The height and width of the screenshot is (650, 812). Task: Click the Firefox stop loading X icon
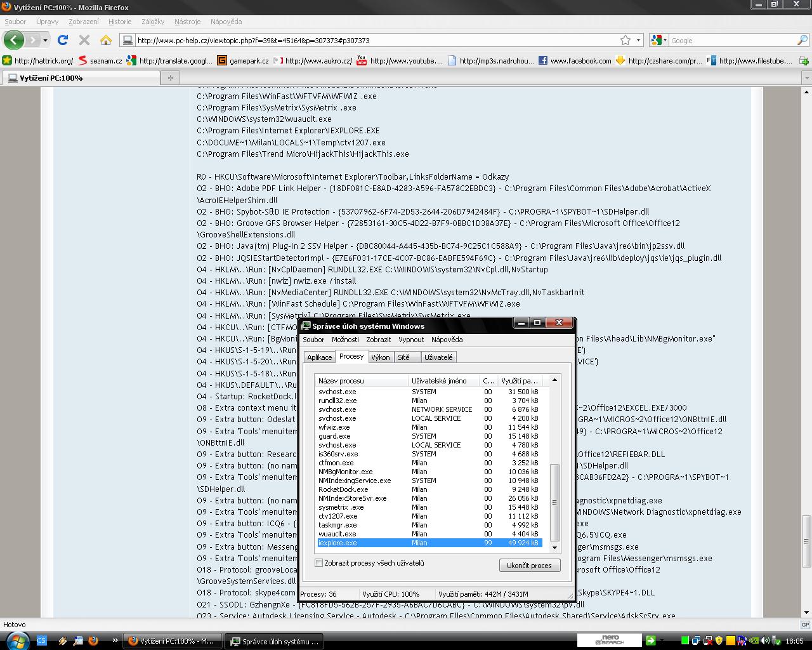(x=84, y=40)
